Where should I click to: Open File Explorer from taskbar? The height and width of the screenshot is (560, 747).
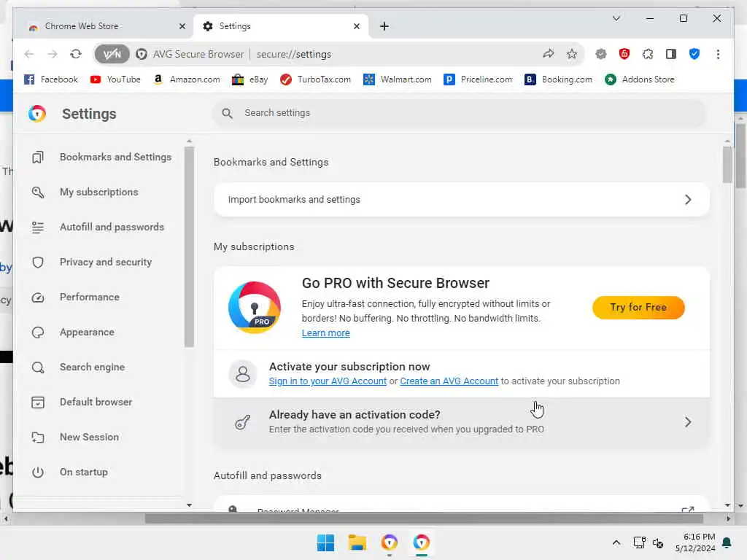(x=357, y=542)
